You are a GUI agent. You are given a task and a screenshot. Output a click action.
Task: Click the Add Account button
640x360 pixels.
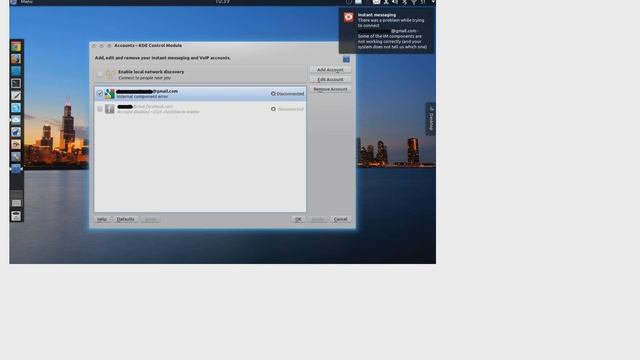[330, 70]
